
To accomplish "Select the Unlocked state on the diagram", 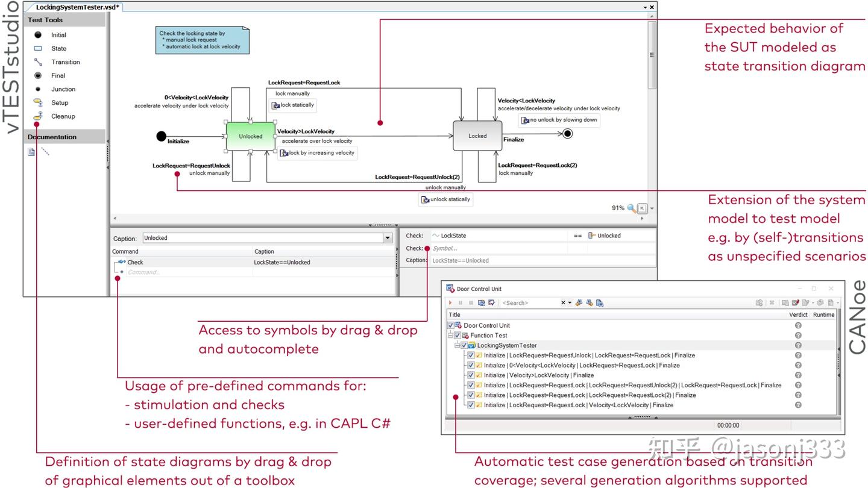I will click(250, 136).
